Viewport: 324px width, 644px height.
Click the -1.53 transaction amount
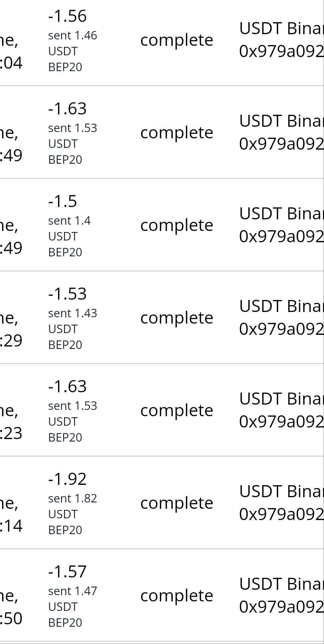click(x=67, y=294)
